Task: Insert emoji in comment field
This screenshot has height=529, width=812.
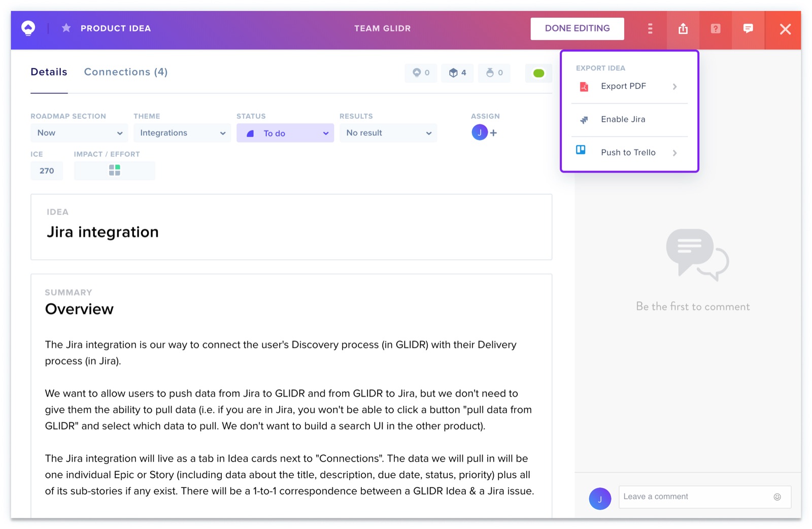Action: click(777, 497)
